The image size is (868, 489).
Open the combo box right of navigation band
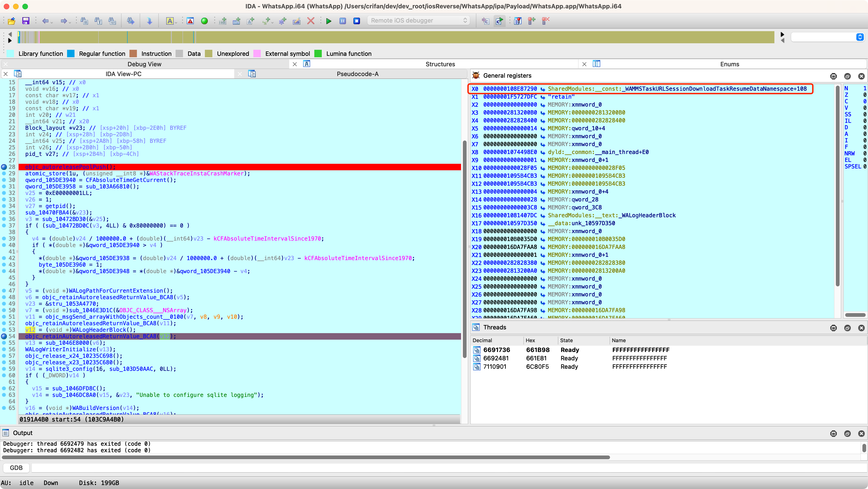point(827,37)
